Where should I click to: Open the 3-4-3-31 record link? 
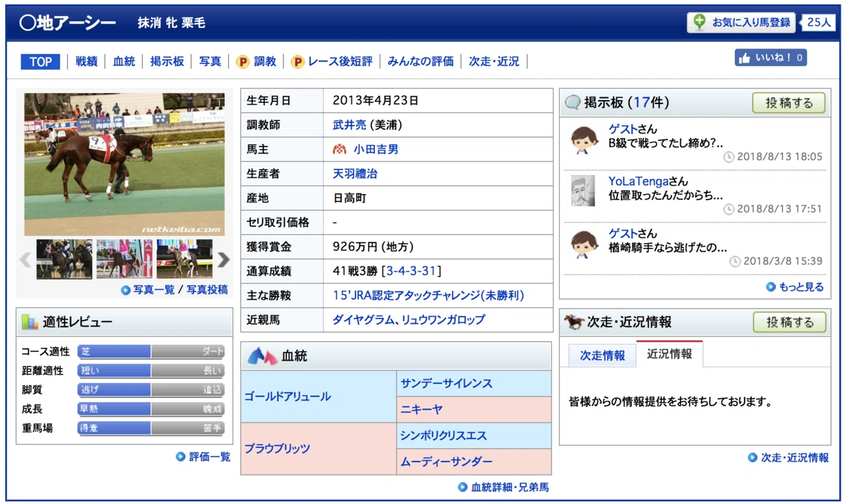coord(411,271)
